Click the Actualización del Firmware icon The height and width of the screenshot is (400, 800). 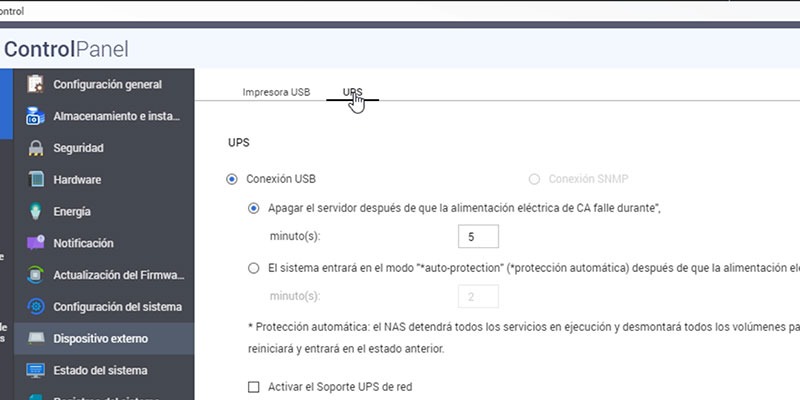coord(35,275)
